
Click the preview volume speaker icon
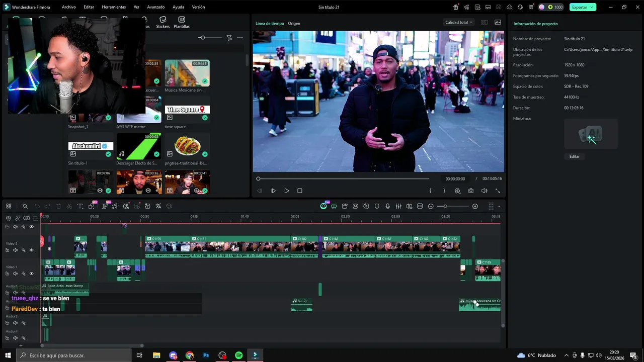click(484, 191)
